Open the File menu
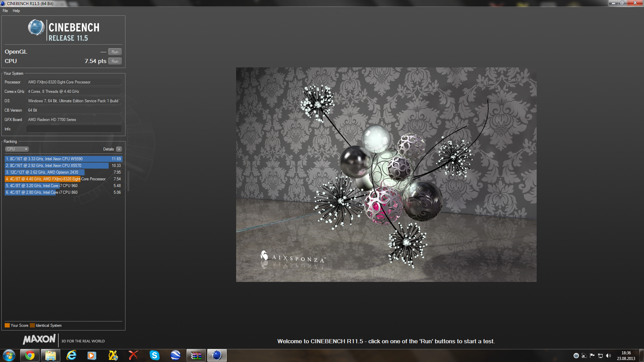 5,11
